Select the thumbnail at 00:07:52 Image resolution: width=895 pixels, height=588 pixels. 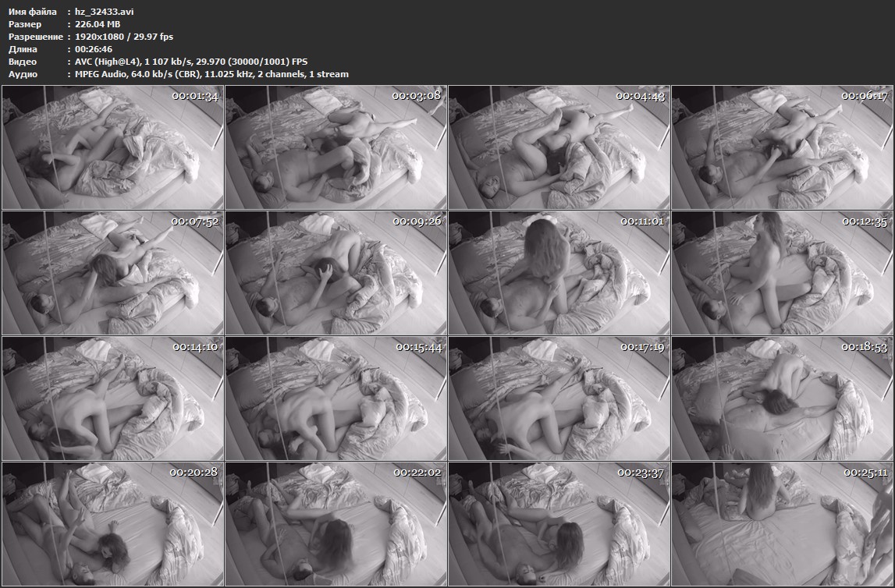[x=112, y=272]
